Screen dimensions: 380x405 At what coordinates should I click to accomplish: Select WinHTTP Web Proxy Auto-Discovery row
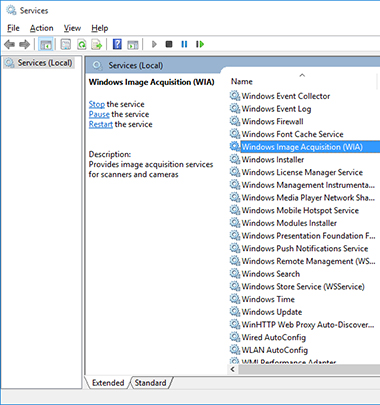point(308,325)
